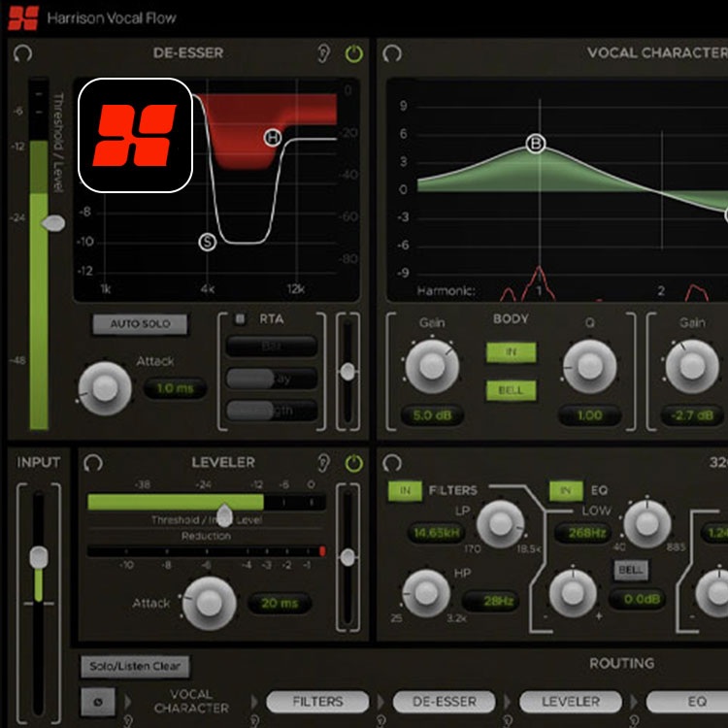Click the De-Esser Threshold / Level slider handle
The height and width of the screenshot is (728, 728).
tap(55, 223)
